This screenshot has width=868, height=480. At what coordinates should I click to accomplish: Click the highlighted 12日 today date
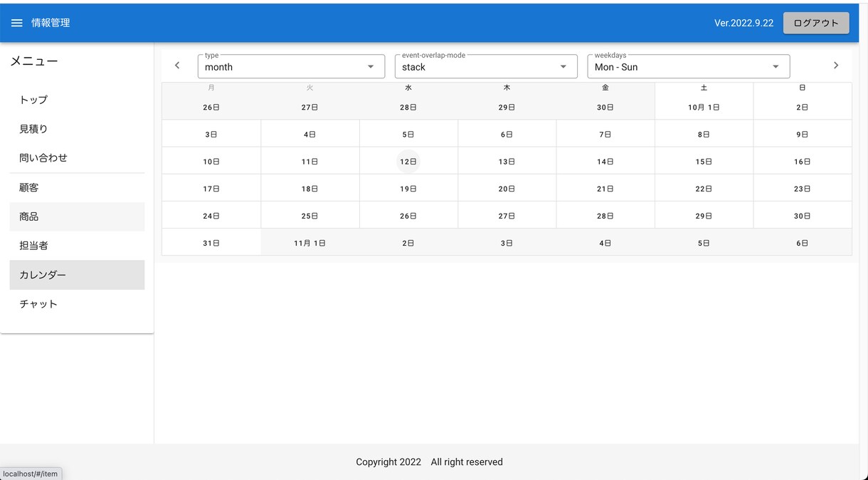[408, 162]
